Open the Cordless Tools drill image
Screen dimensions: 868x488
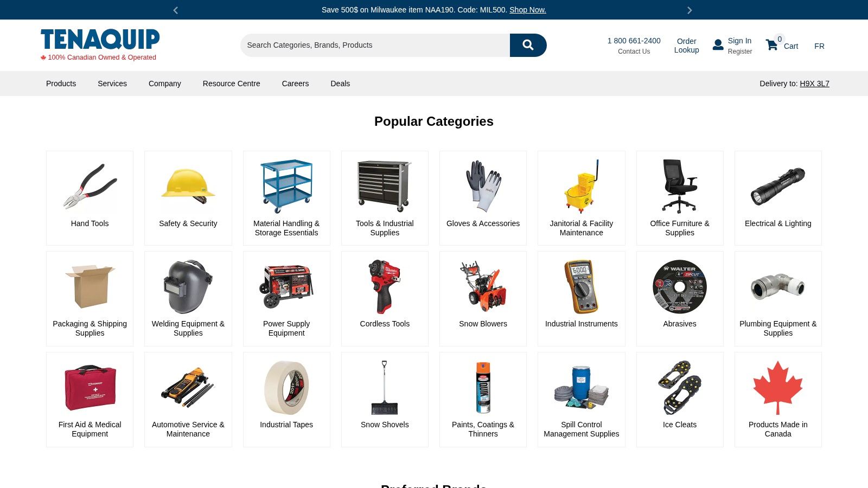pos(385,286)
